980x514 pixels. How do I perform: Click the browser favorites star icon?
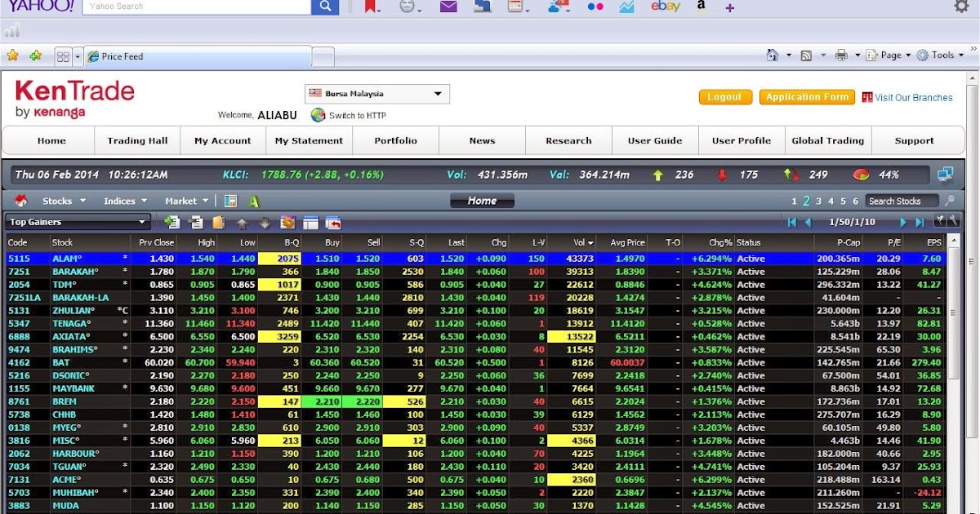coord(12,55)
